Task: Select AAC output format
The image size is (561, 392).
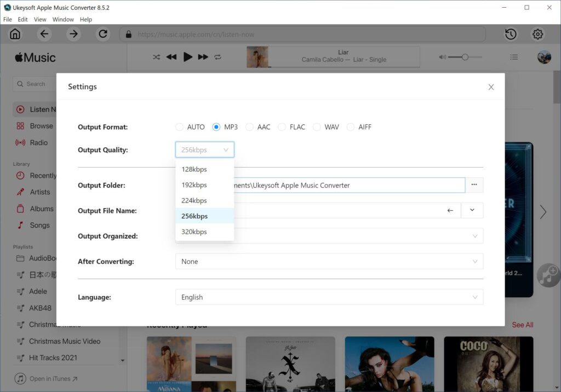Action: pos(249,127)
